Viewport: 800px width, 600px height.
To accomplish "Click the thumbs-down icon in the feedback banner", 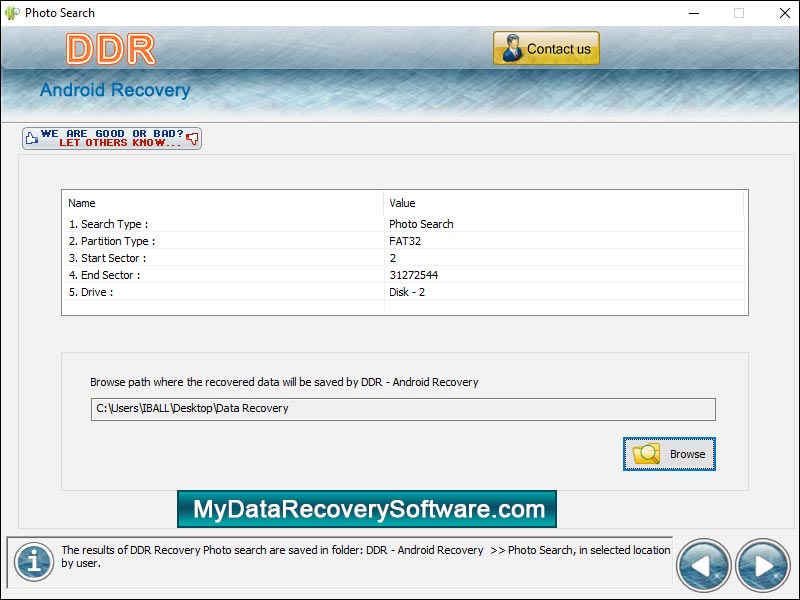I will pos(192,137).
